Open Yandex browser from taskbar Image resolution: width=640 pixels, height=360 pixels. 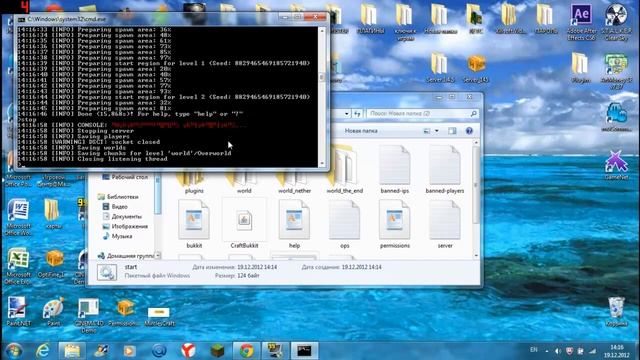click(x=188, y=351)
